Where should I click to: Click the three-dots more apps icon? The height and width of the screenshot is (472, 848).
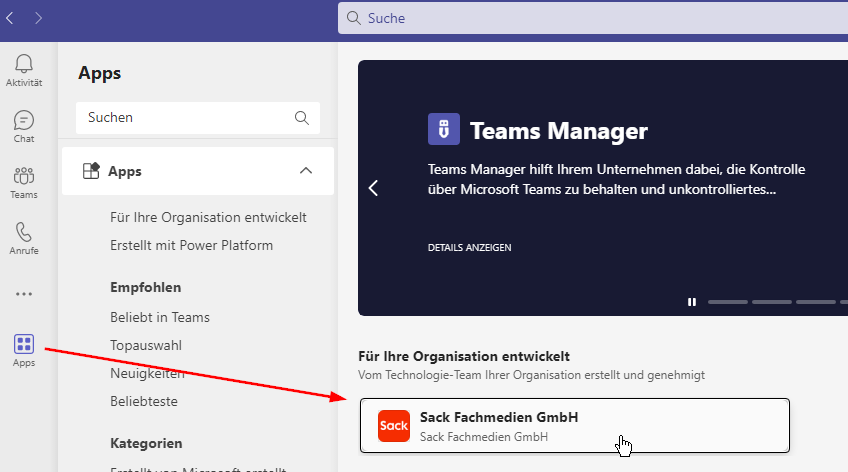(x=24, y=294)
